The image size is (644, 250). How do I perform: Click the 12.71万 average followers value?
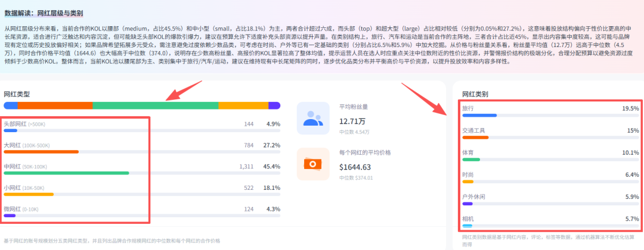click(x=352, y=121)
